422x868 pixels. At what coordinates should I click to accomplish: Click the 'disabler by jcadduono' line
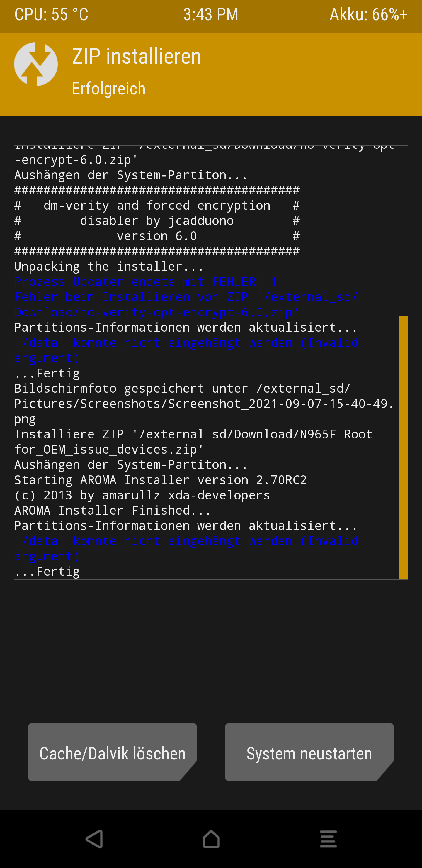pos(157,221)
